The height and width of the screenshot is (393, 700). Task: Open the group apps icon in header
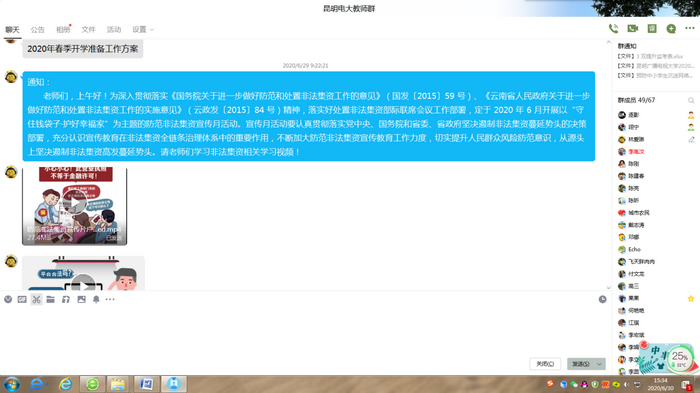point(652,29)
